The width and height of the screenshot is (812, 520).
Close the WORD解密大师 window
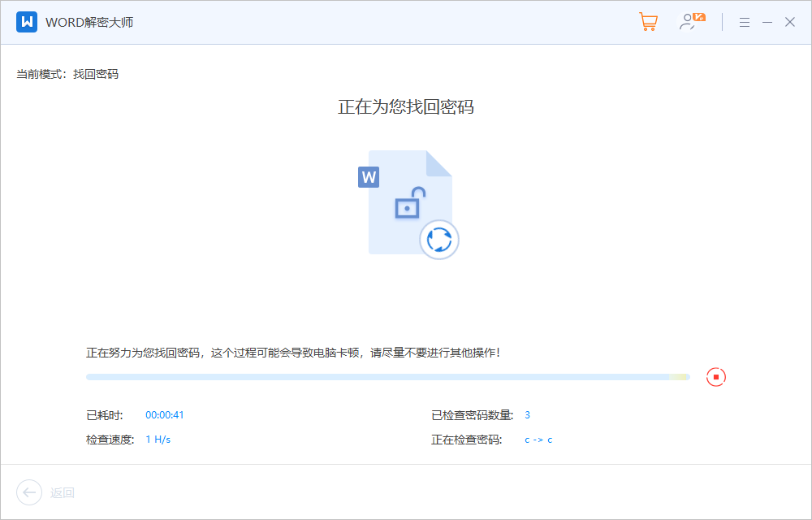[790, 23]
